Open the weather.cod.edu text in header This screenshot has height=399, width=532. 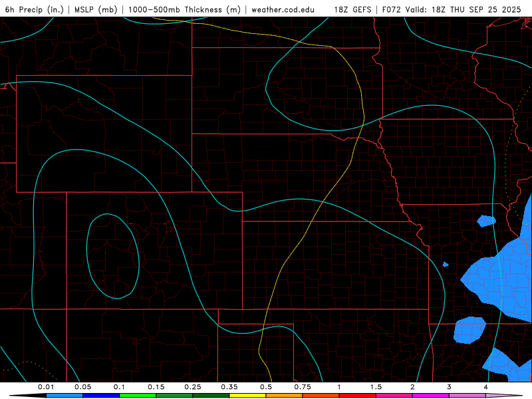[283, 9]
